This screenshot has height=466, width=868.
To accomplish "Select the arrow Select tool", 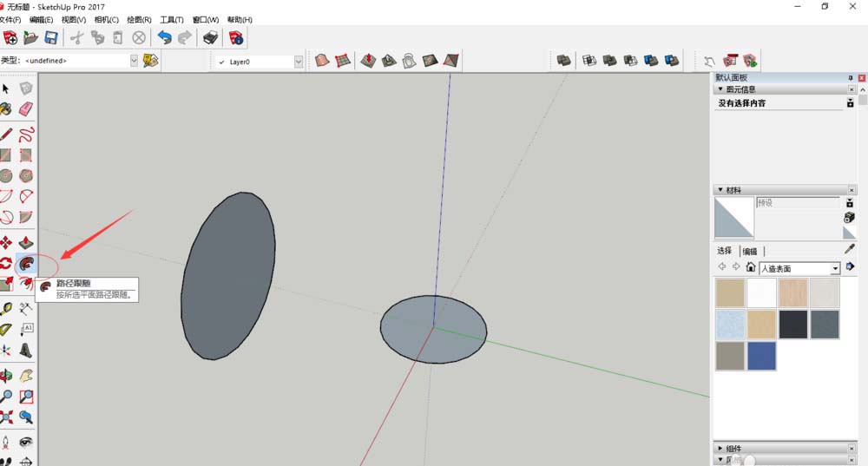I will point(6,89).
